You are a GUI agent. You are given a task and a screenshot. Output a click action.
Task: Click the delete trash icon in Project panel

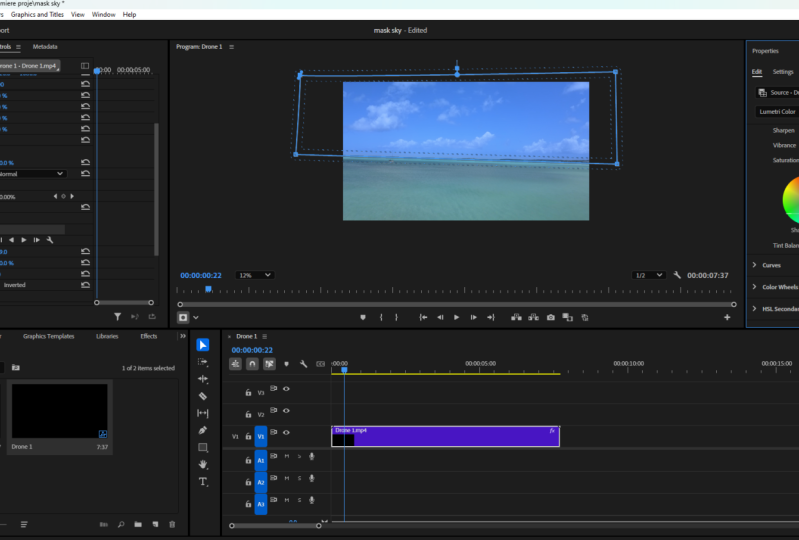172,524
